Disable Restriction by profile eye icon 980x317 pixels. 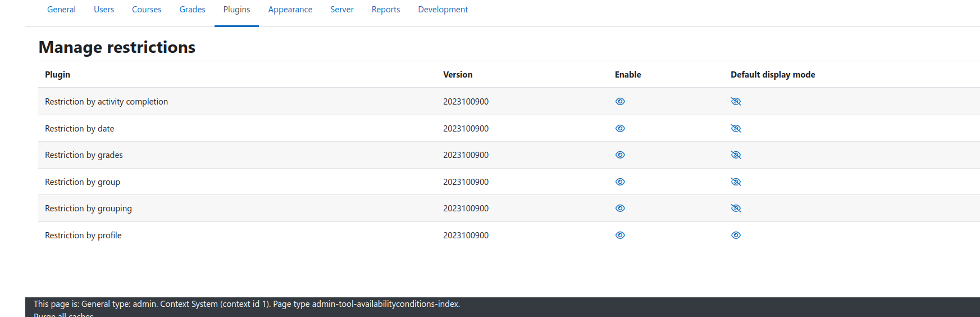point(620,236)
